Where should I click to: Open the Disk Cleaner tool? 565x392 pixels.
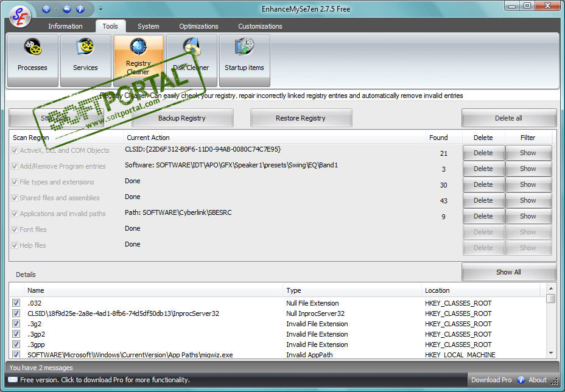click(x=191, y=60)
